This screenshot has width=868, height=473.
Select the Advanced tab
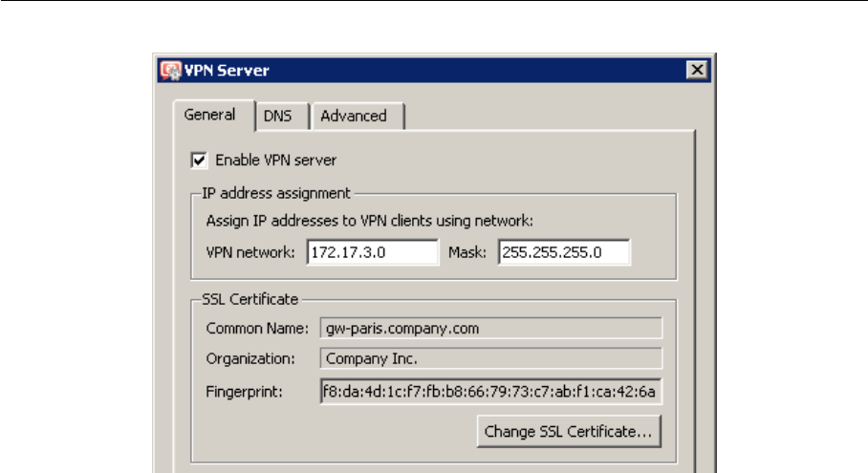pos(354,117)
